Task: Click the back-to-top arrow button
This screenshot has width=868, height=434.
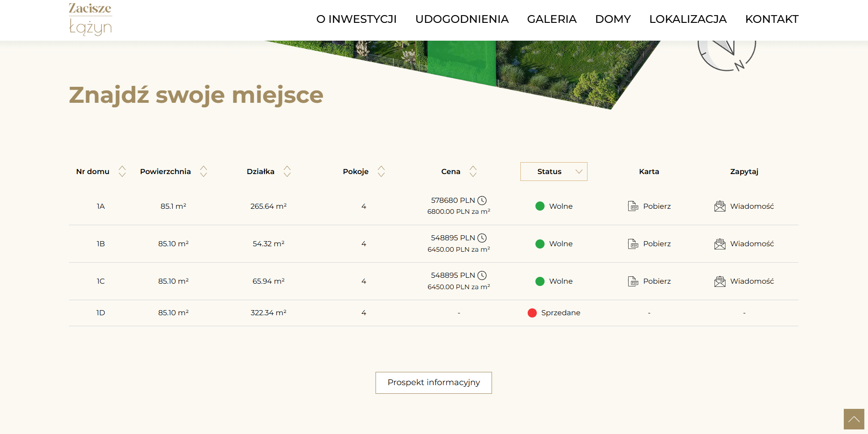Action: 854,419
